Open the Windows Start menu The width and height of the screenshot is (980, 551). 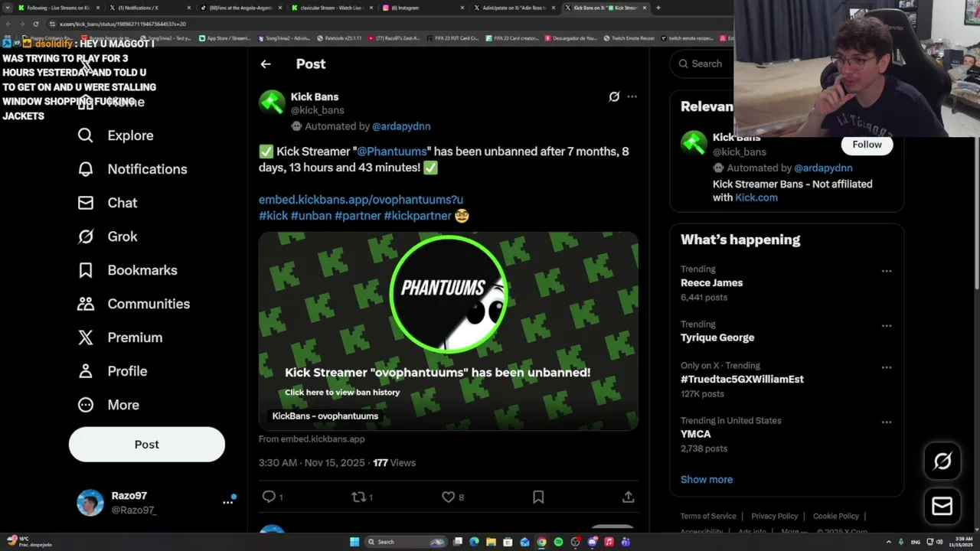pos(354,542)
